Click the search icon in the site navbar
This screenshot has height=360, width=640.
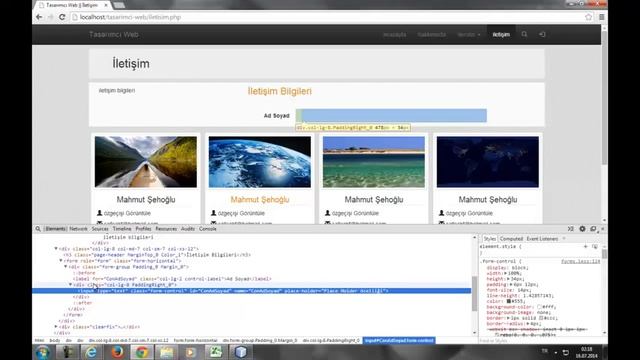(524, 34)
